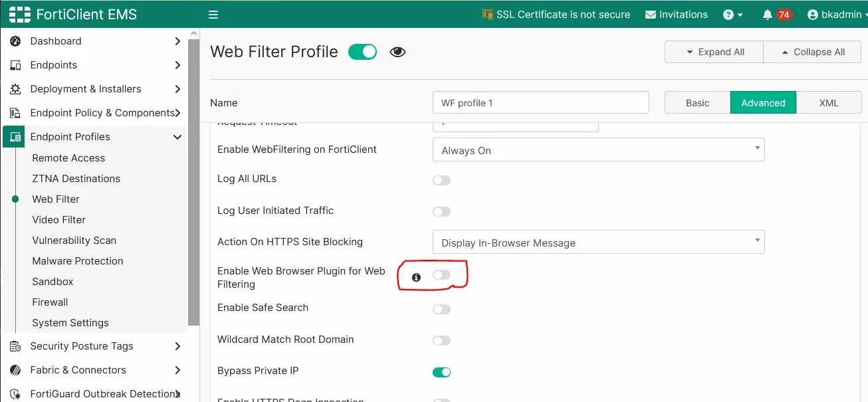The width and height of the screenshot is (868, 402).
Task: Click the Endpoints menu label
Action: (54, 65)
